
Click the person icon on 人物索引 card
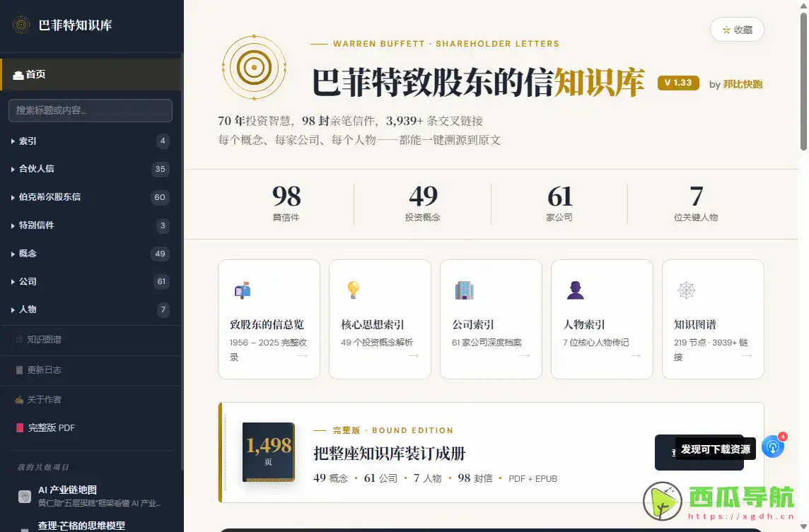coord(575,290)
